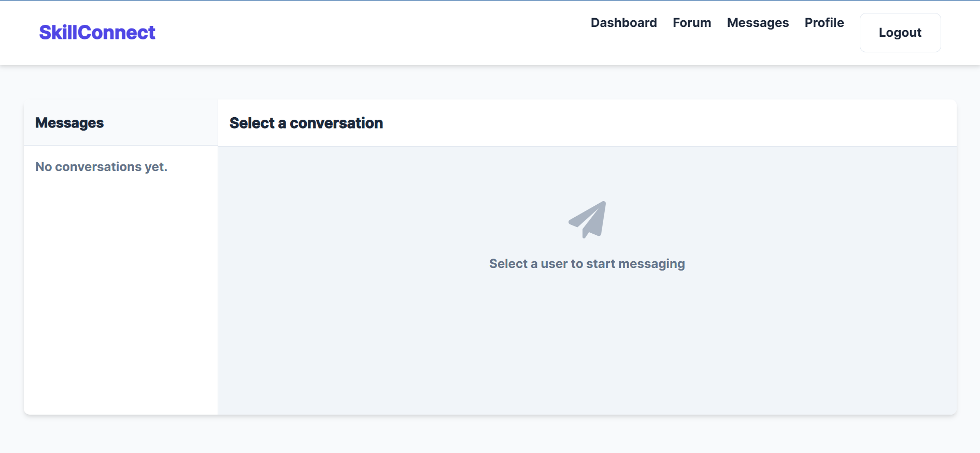Click the "No conversations yet." text
The width and height of the screenshot is (980, 453).
(x=101, y=167)
